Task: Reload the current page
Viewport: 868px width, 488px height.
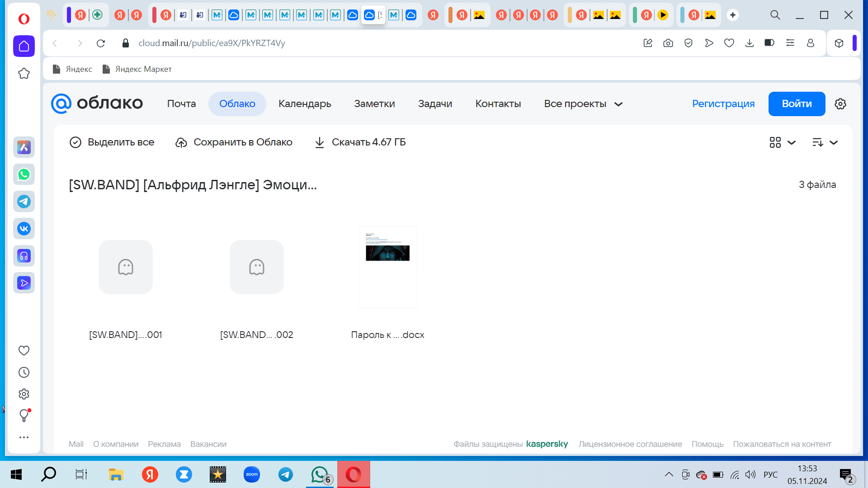Action: (x=101, y=43)
